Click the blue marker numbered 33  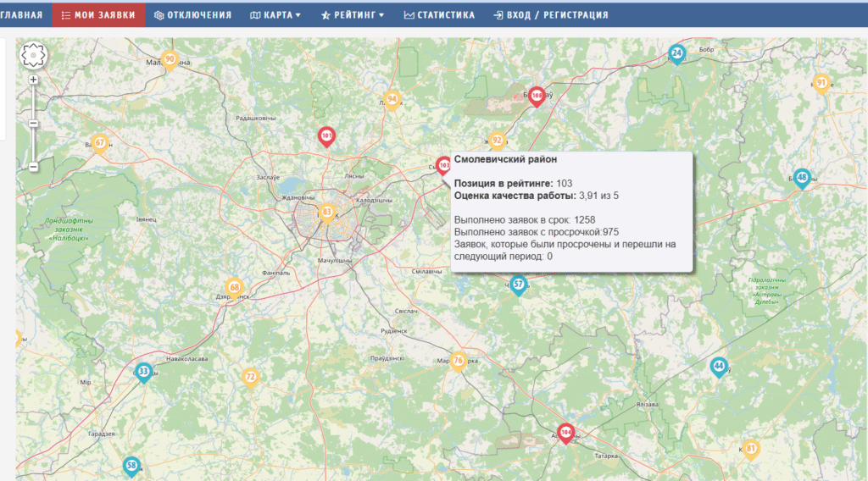pyautogui.click(x=144, y=372)
